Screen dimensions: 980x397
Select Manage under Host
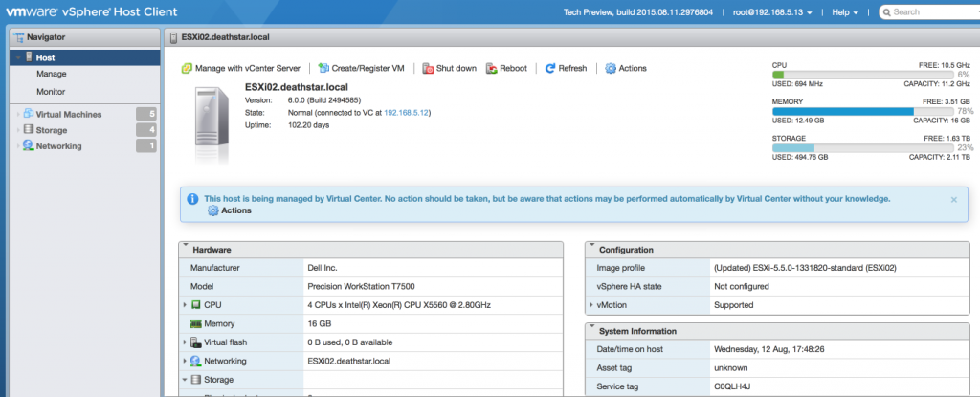[x=52, y=74]
